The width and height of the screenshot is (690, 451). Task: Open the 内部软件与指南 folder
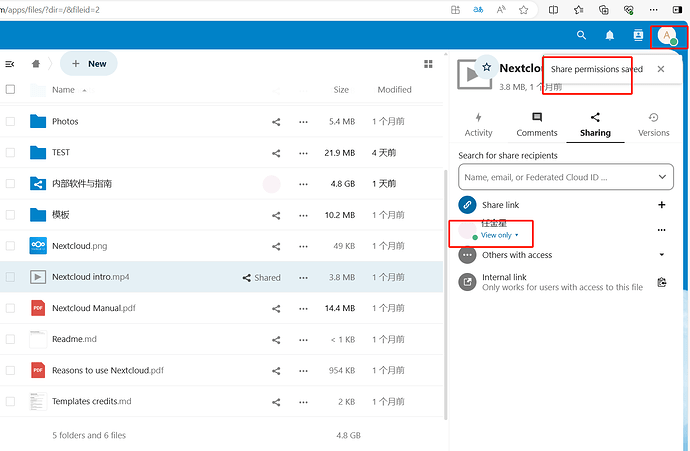pyautogui.click(x=82, y=183)
